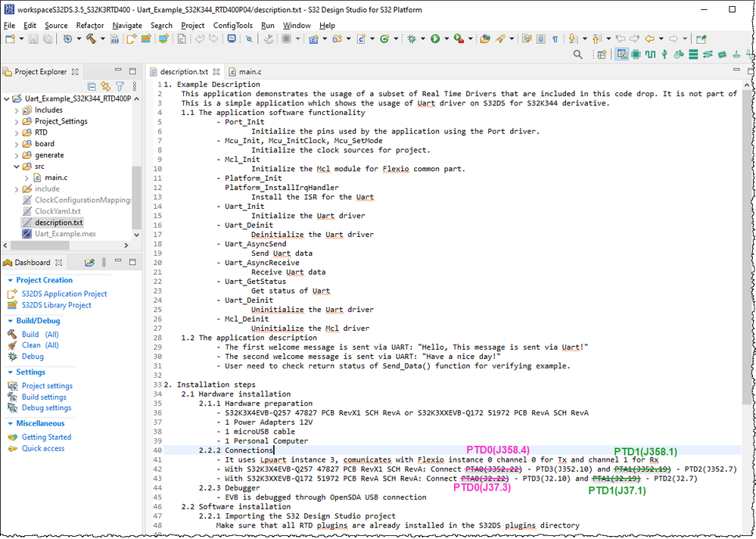Switch to the main.c editor tab
Screen dimensions: 756x539
(x=246, y=72)
